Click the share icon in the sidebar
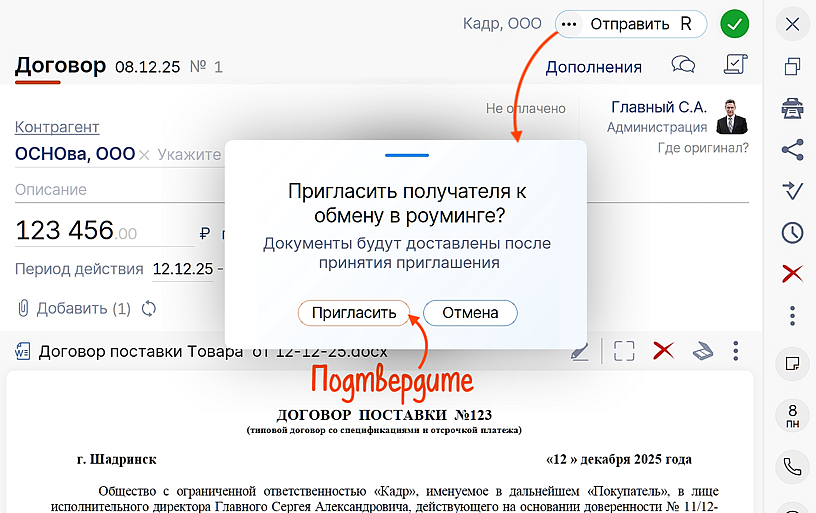Image resolution: width=816 pixels, height=513 pixels. 792,149
